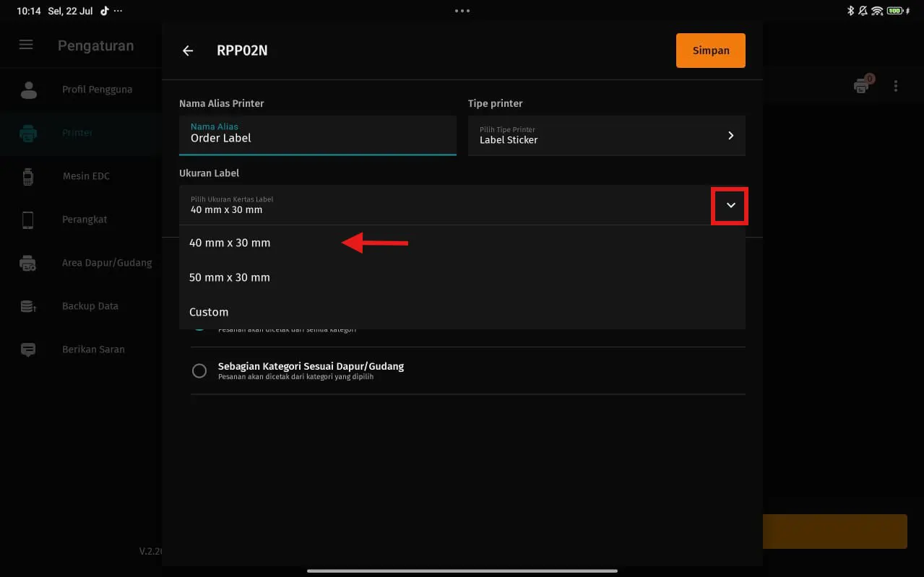Open the Pilih Tipe Printer selector
The width and height of the screenshot is (924, 577).
pyautogui.click(x=606, y=135)
